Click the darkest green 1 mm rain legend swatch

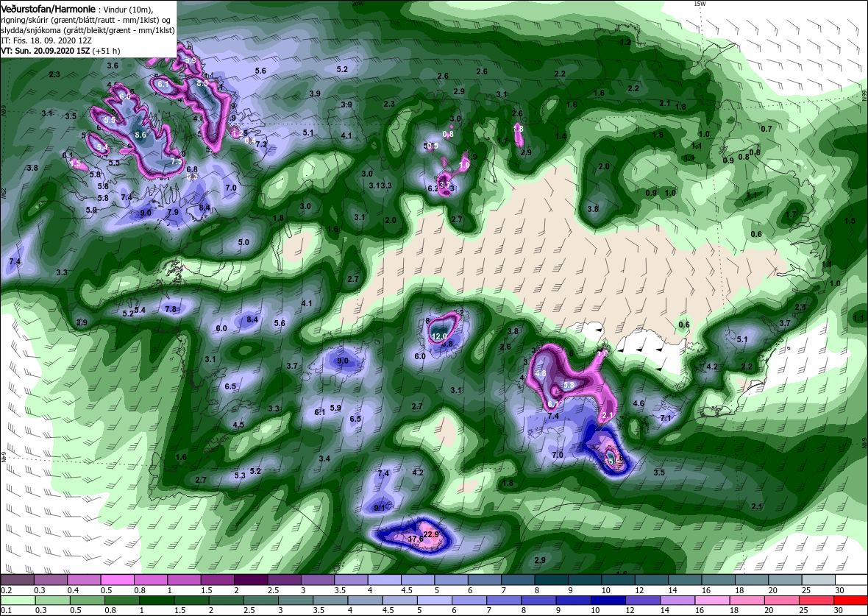point(155,601)
